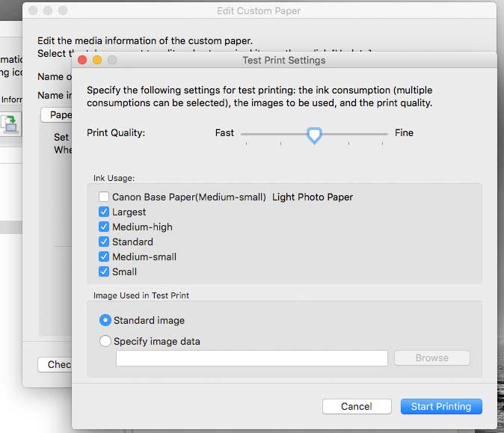Click the Fast label of Print Quality

224,133
